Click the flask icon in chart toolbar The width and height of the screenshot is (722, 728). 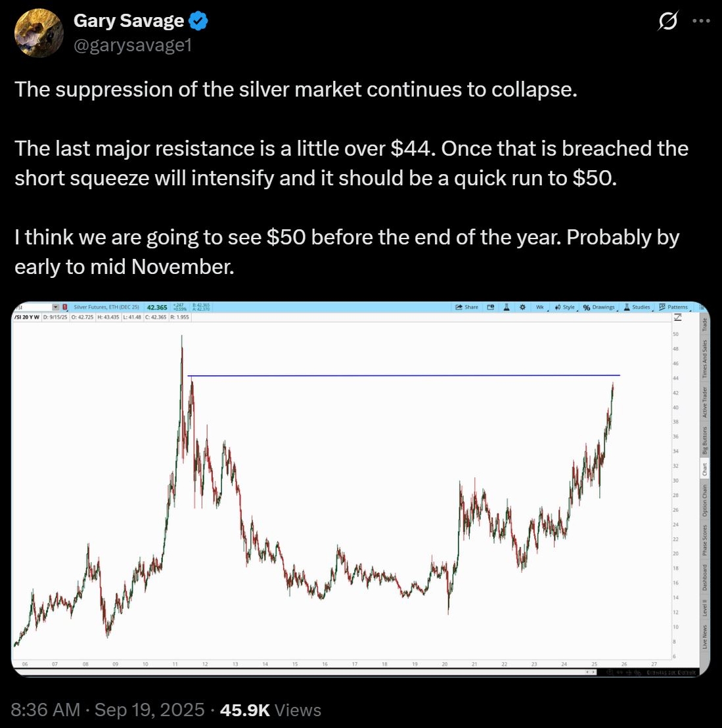pyautogui.click(x=507, y=307)
